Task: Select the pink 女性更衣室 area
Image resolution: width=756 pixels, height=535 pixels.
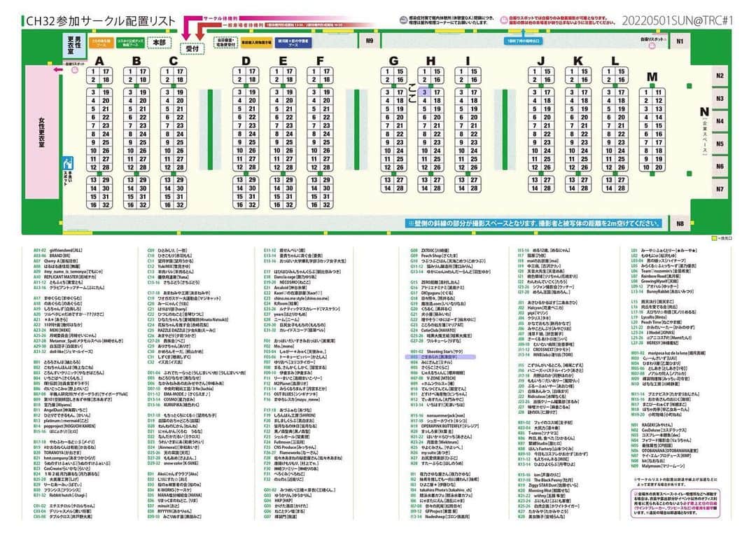Action: point(41,132)
